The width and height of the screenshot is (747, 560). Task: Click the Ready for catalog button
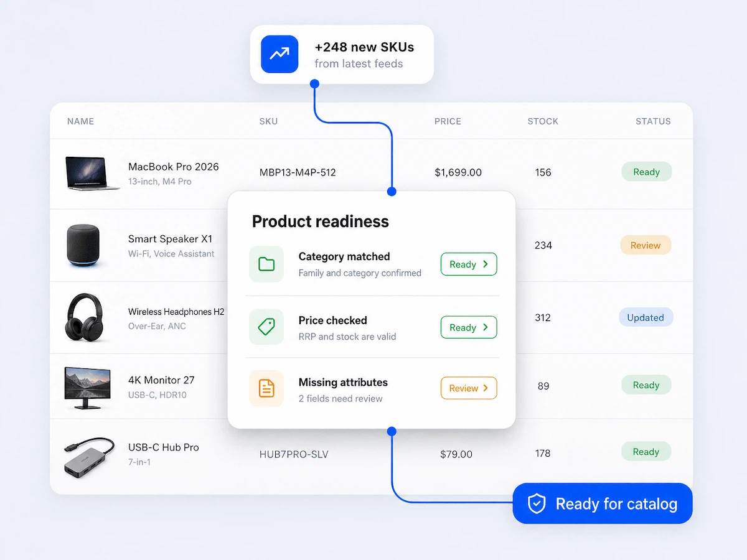pos(603,503)
